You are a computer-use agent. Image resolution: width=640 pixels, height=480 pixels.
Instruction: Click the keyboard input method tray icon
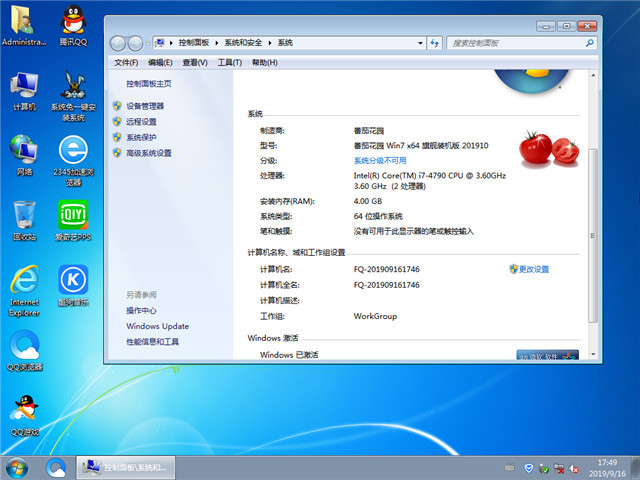[509, 468]
